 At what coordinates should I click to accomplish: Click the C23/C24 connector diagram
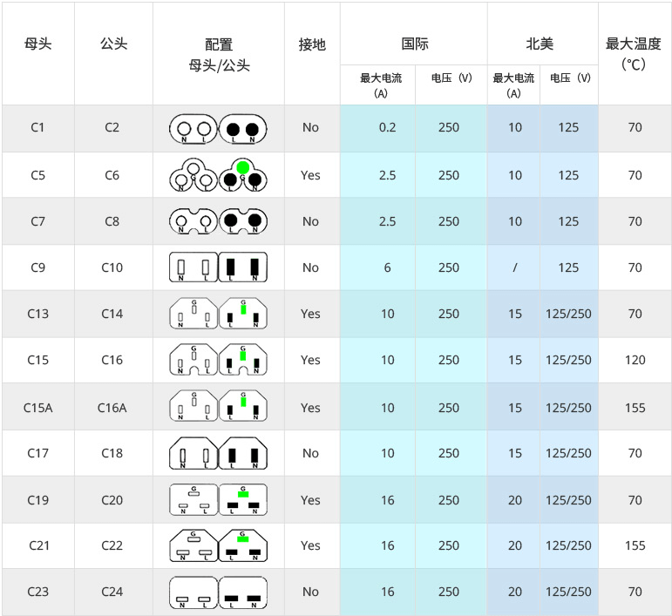coord(218,592)
